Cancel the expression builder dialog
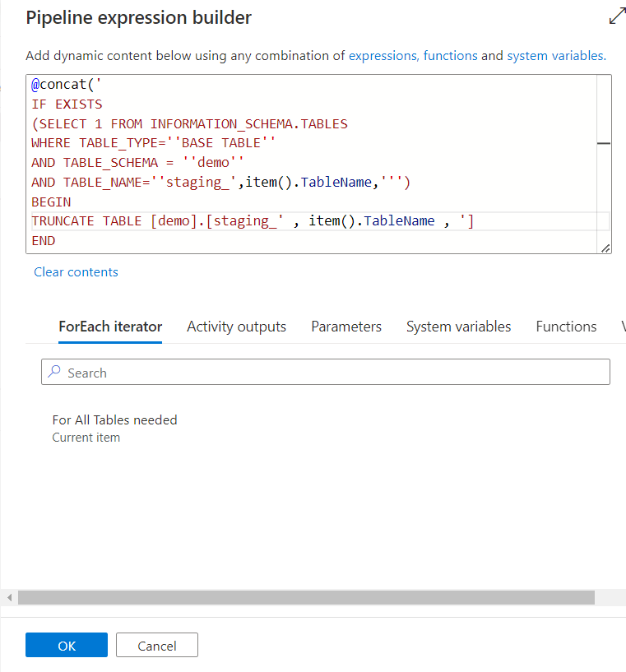 coord(157,646)
